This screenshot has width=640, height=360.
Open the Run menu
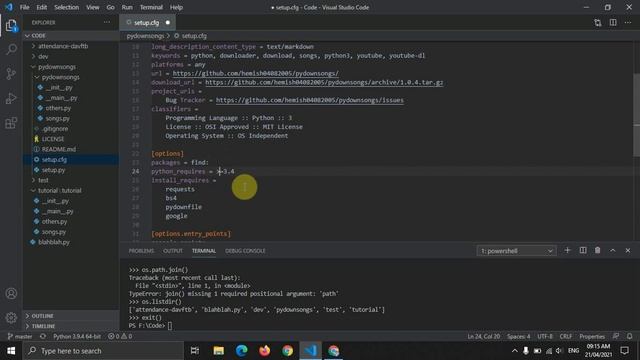coord(127,7)
